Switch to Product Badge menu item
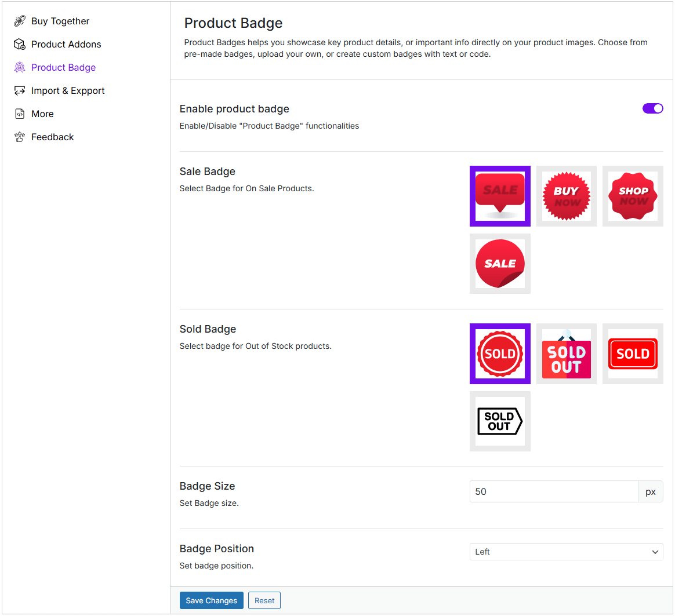 point(63,67)
